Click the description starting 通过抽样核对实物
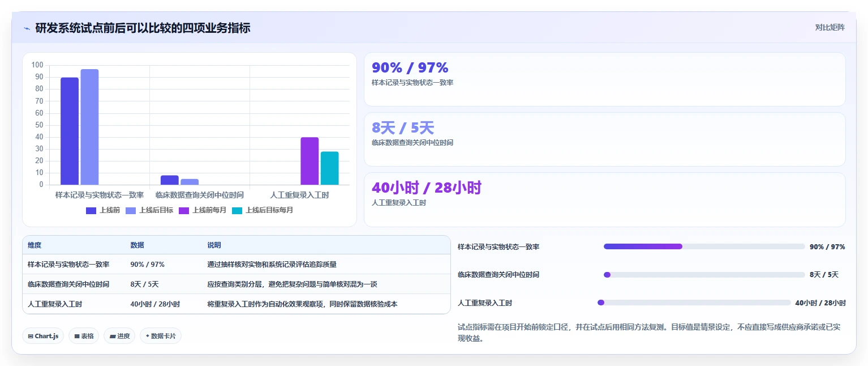Image resolution: width=868 pixels, height=366 pixels. coord(272,265)
